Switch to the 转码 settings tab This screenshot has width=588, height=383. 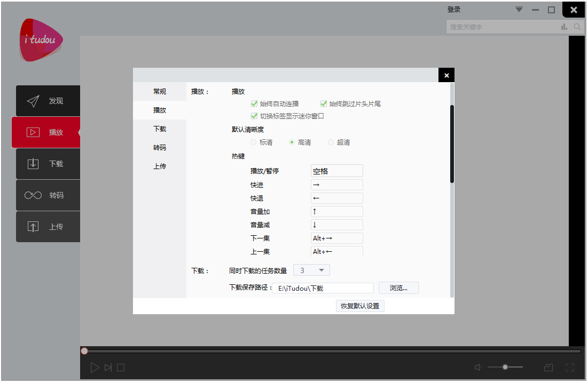159,147
